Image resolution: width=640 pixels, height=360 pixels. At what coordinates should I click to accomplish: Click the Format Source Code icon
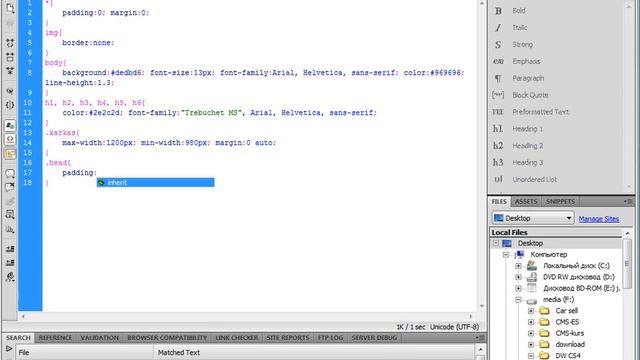pos(10,277)
